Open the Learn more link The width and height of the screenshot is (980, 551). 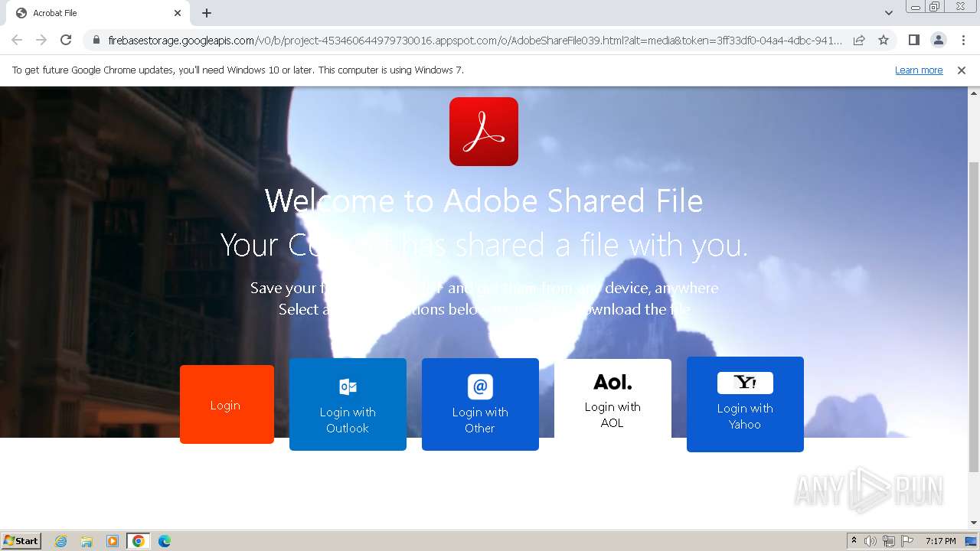point(919,70)
